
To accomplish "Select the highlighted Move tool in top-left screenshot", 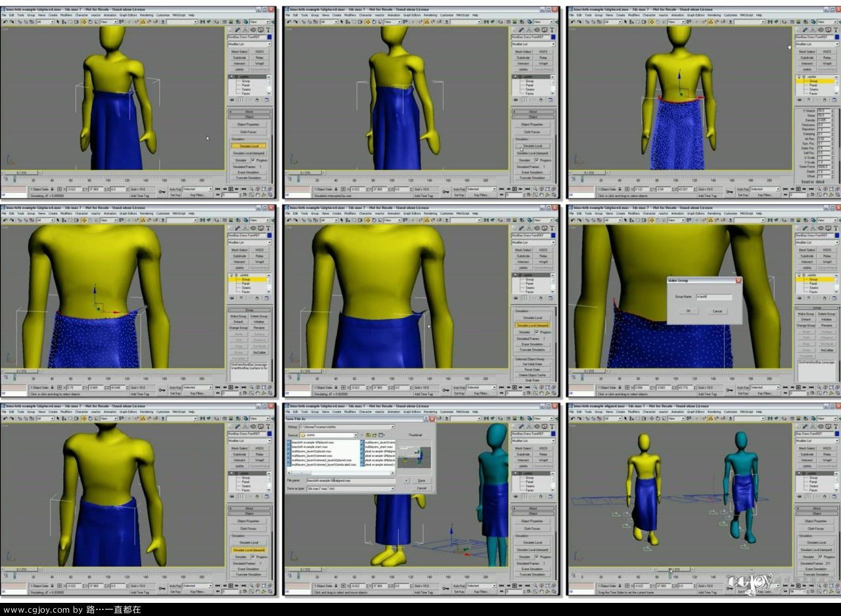I will [84, 22].
